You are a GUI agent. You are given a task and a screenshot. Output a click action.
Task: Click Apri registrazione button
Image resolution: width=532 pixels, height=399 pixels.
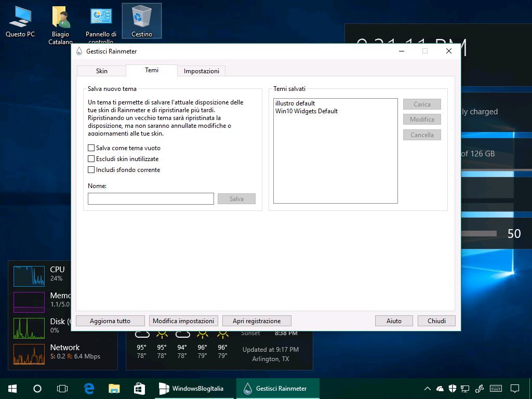click(257, 321)
